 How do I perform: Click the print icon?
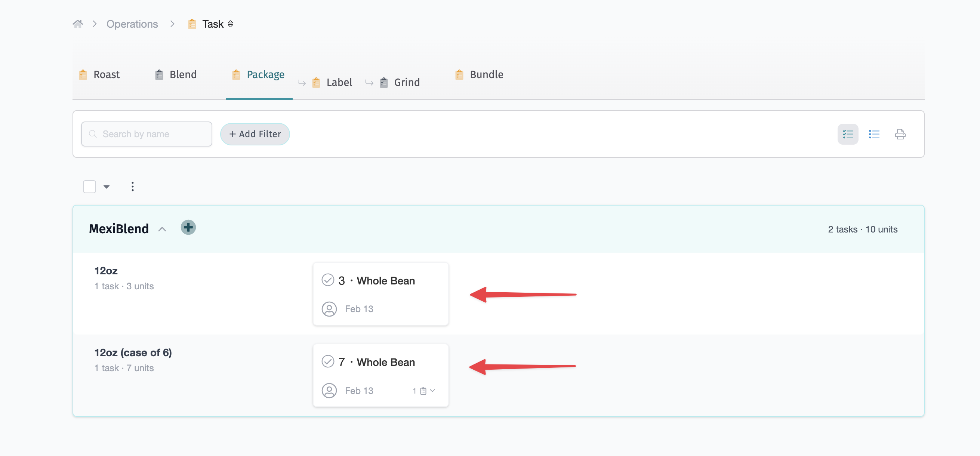(x=900, y=134)
